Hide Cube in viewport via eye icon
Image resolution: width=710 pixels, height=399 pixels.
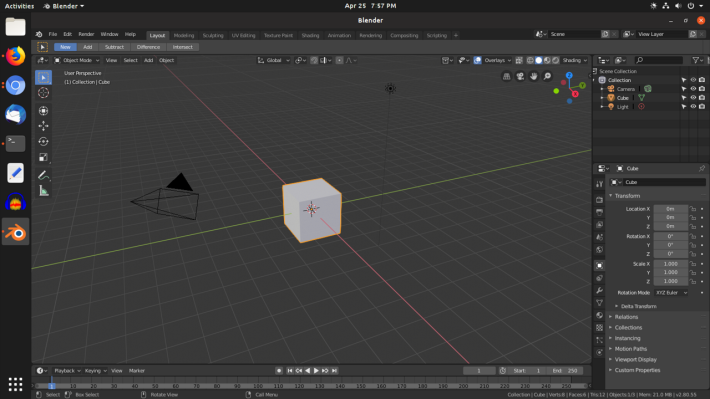coord(693,98)
